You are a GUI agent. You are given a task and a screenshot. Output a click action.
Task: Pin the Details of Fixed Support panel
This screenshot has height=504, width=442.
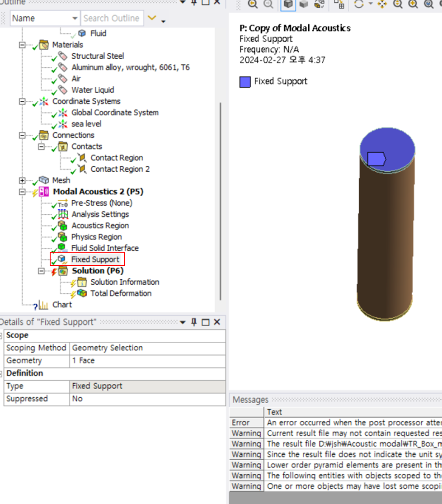(194, 322)
